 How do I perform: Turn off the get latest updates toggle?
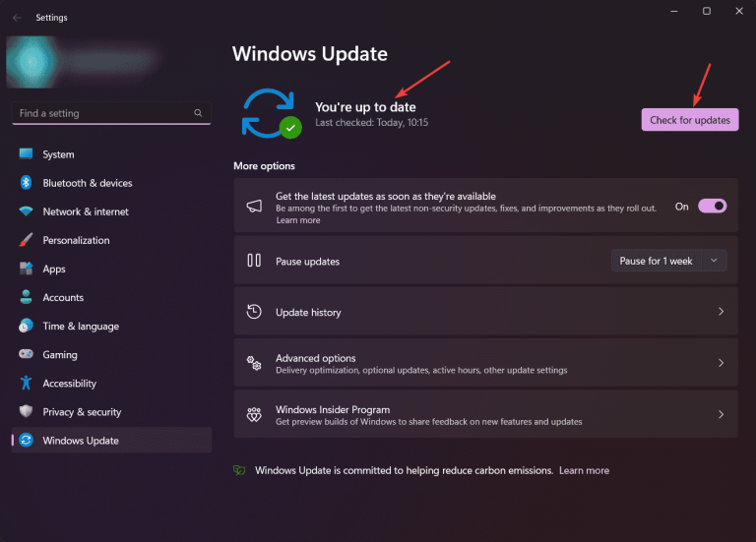712,207
